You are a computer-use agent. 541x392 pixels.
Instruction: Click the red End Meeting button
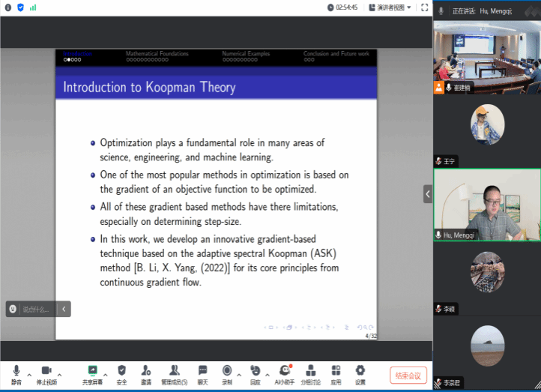pos(408,375)
